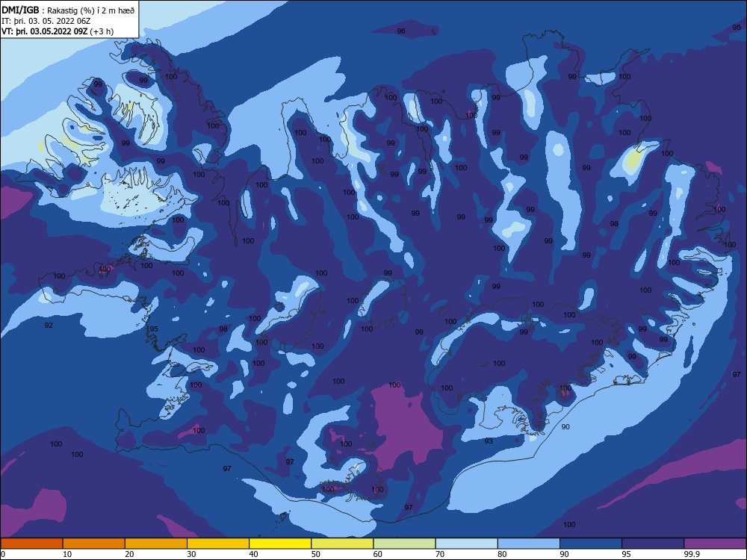Click the '30' legend scale label
747x560 pixels.
pyautogui.click(x=191, y=554)
